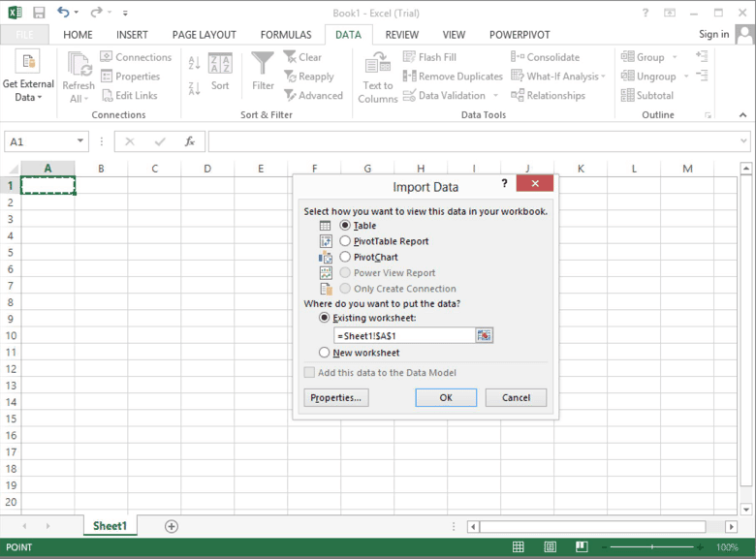The height and width of the screenshot is (559, 756).
Task: Click Show Detail outline icon
Action: click(702, 56)
